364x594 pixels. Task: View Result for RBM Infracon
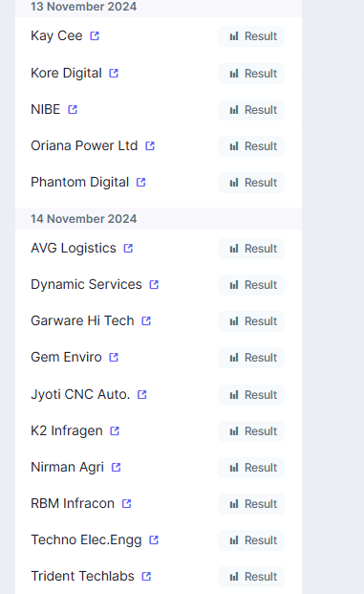[x=251, y=504]
